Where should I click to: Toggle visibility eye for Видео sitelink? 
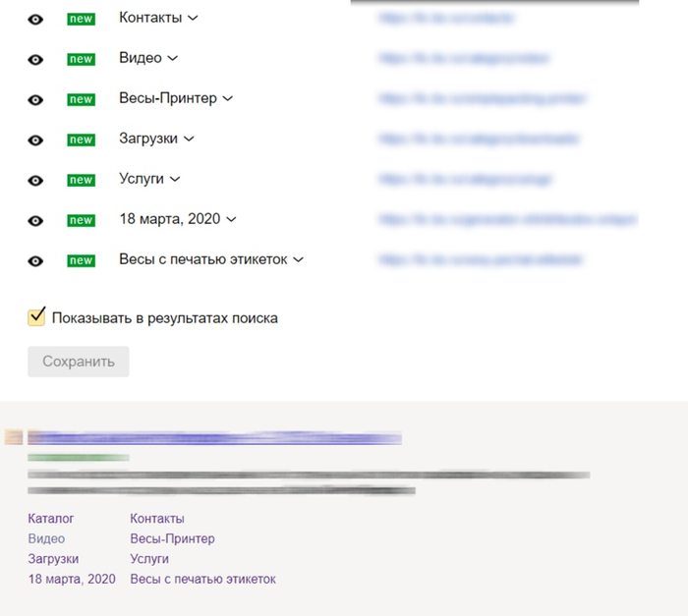pos(35,59)
